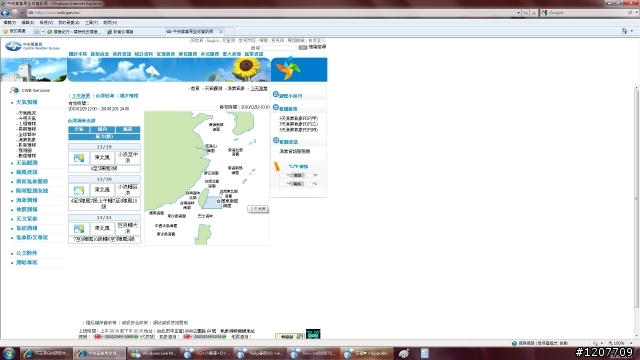The width and height of the screenshot is (640, 360).
Task: Click the last messenger chat taskbar button
Action: tap(367, 353)
